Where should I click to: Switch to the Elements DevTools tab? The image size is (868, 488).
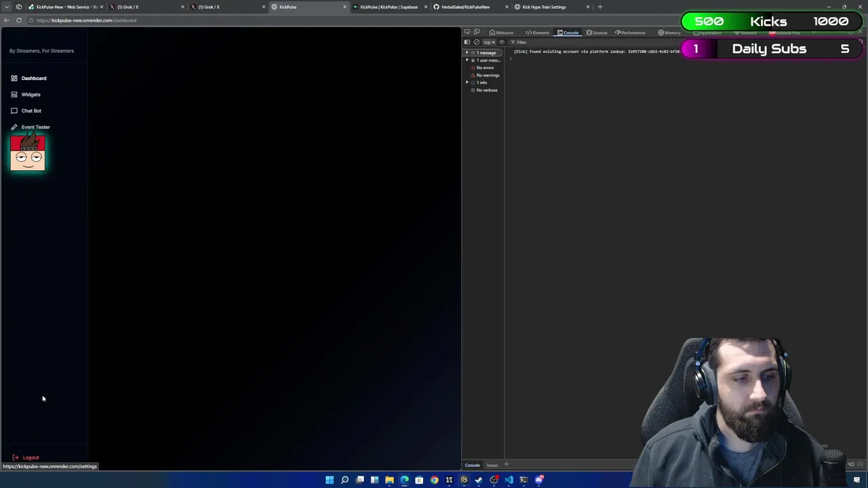(537, 33)
